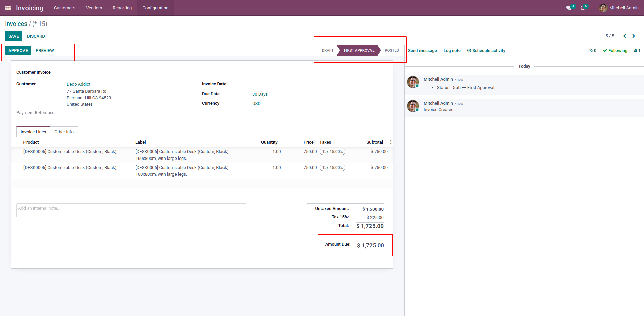This screenshot has height=316, width=644.
Task: Click Log note in chatter
Action: (x=452, y=51)
